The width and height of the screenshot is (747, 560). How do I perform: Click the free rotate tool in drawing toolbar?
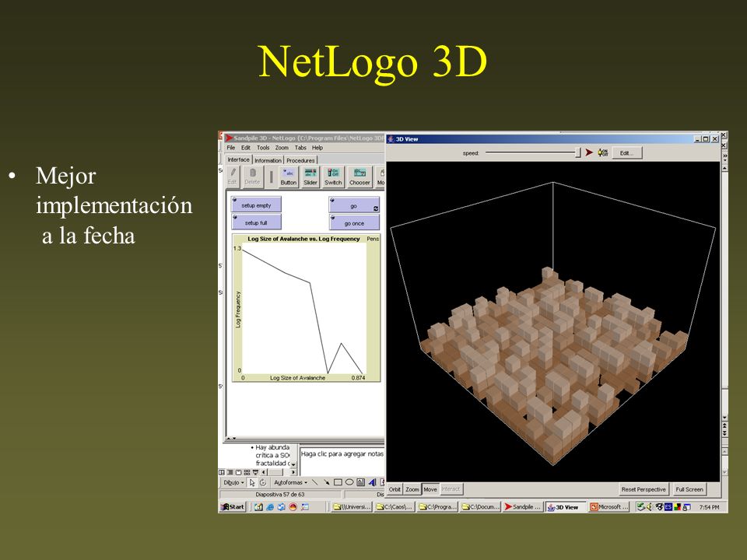(x=262, y=482)
